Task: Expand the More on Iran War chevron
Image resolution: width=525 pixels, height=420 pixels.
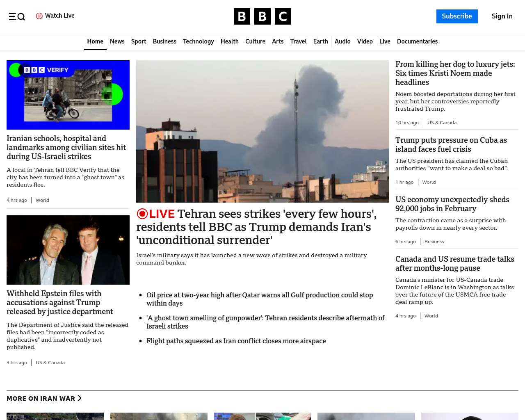Action: tap(80, 398)
